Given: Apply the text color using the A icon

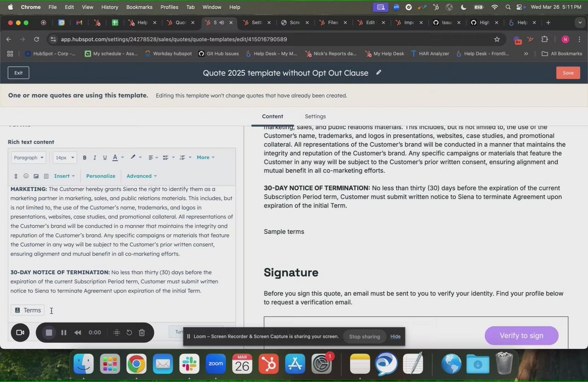Looking at the screenshot, I should 115,157.
